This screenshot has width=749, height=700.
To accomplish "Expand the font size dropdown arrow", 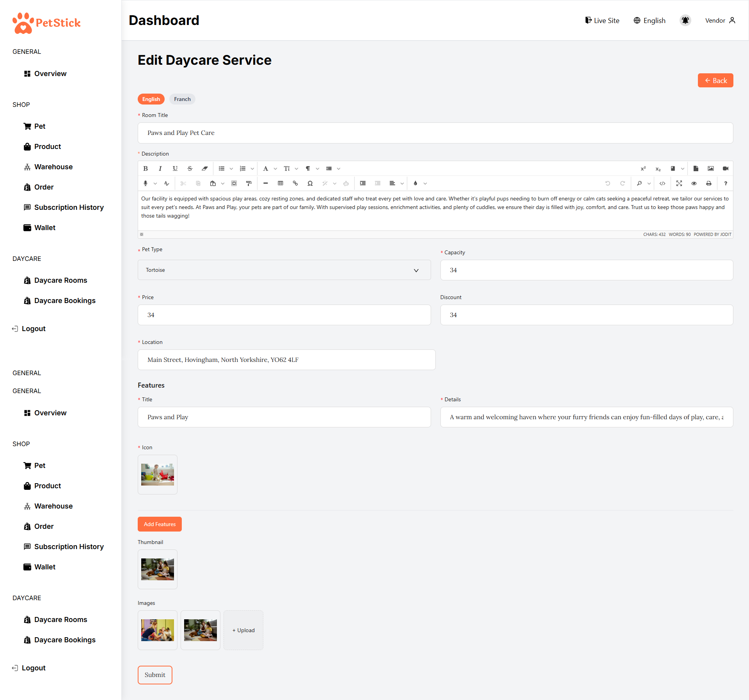I will 296,168.
